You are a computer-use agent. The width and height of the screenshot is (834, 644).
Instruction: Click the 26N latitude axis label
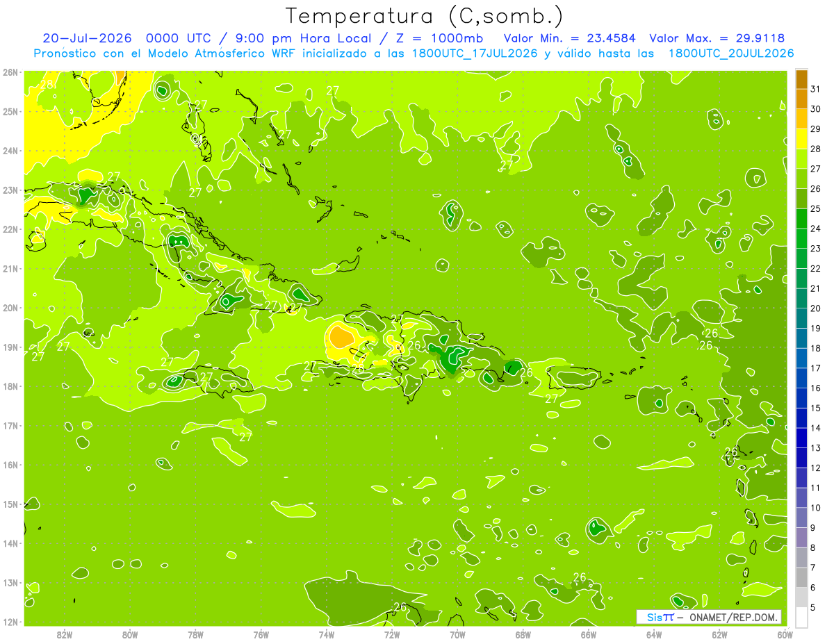click(x=10, y=72)
